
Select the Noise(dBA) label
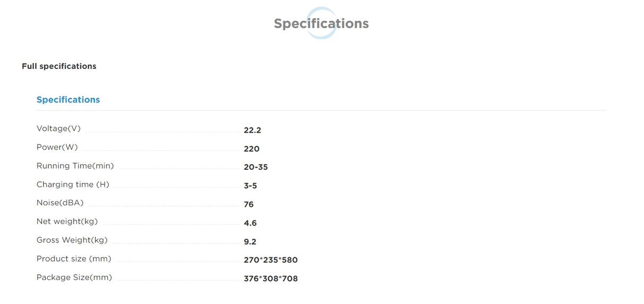(60, 203)
